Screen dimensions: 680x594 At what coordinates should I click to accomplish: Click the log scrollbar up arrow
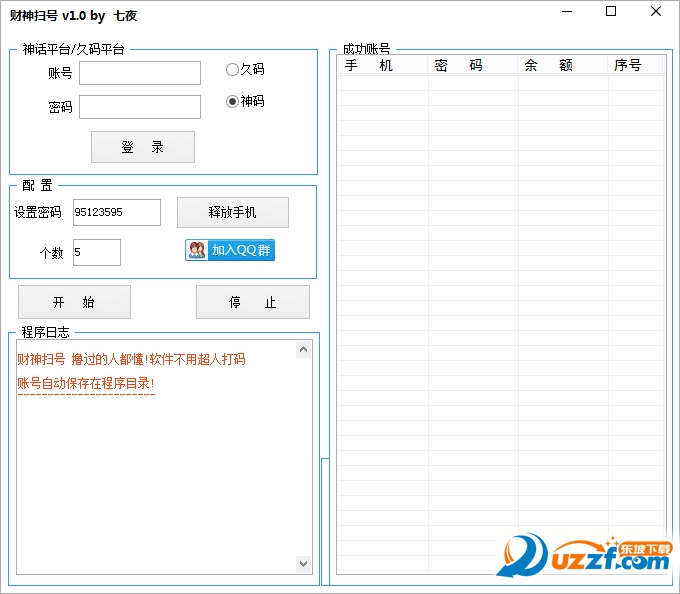coord(304,349)
